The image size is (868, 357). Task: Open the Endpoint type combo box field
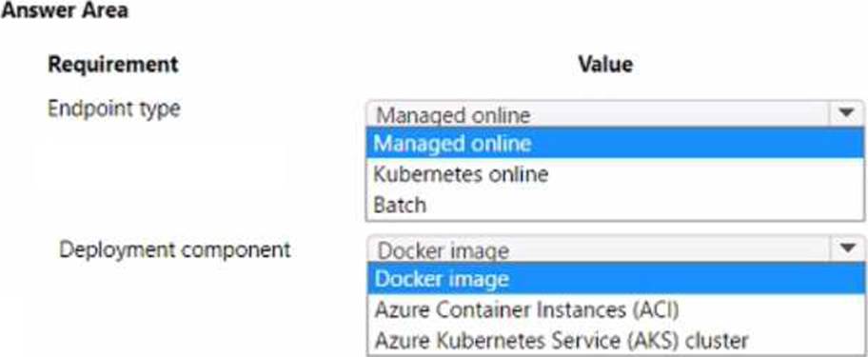(x=615, y=114)
